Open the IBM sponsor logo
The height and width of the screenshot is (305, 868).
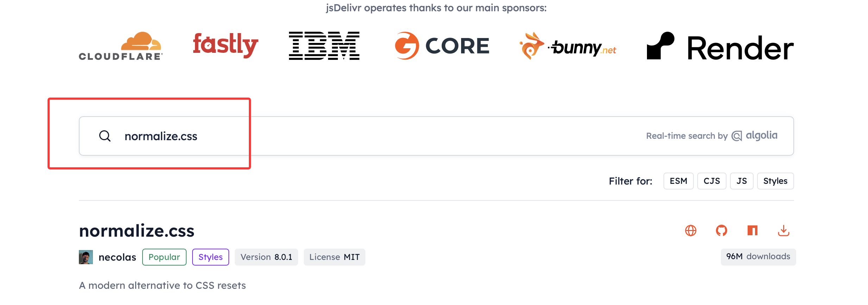point(324,46)
